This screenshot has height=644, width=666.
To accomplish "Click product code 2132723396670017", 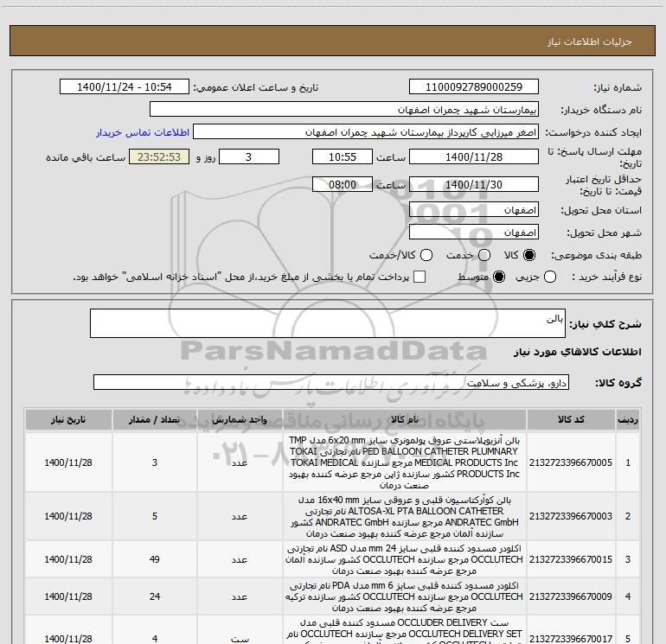I will coord(571,639).
